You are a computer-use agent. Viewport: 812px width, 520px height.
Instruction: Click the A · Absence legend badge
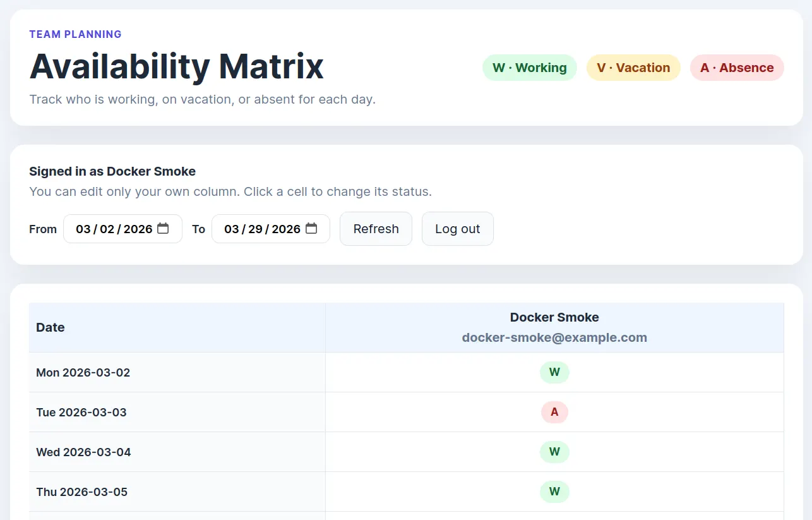pyautogui.click(x=737, y=68)
